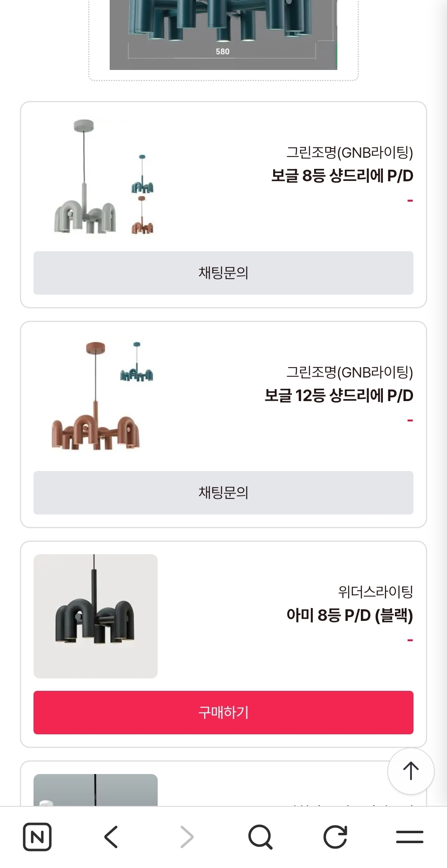447x868 pixels.
Task: Open search with the magnifier icon
Action: [x=260, y=837]
